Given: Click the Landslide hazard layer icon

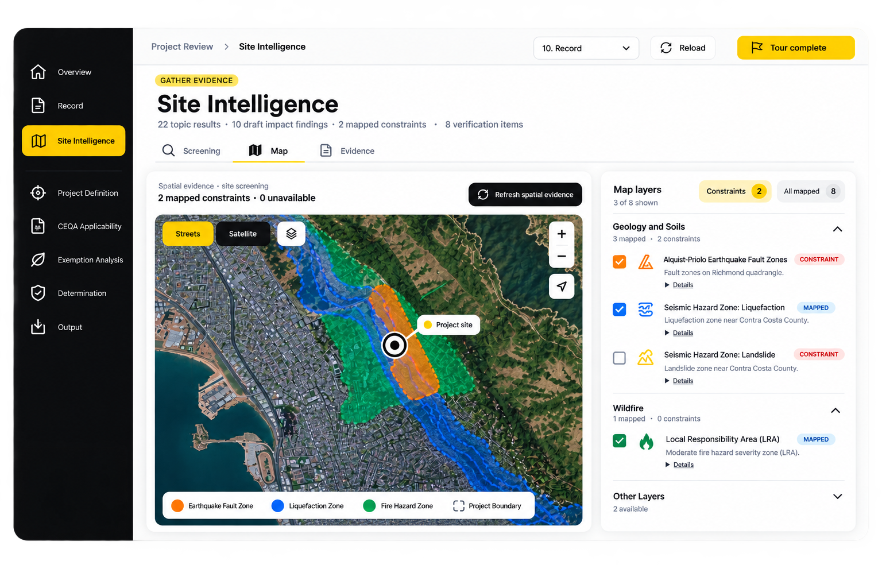Looking at the screenshot, I should click(645, 357).
